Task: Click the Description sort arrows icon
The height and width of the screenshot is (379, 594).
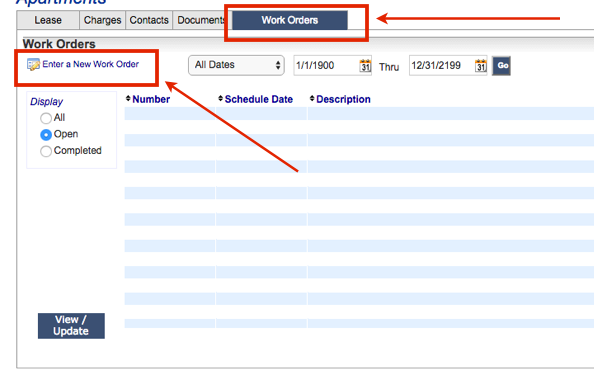Action: [x=312, y=99]
